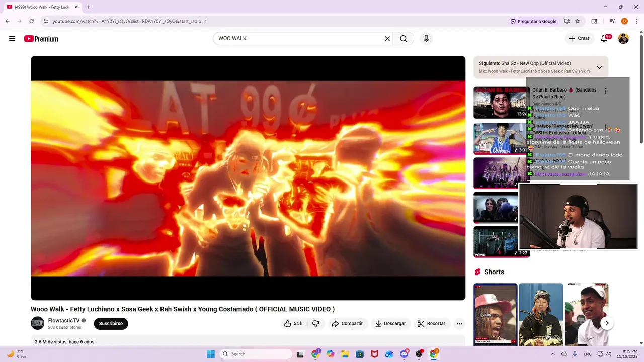Open FlowtasticTV channel name link

(x=64, y=321)
